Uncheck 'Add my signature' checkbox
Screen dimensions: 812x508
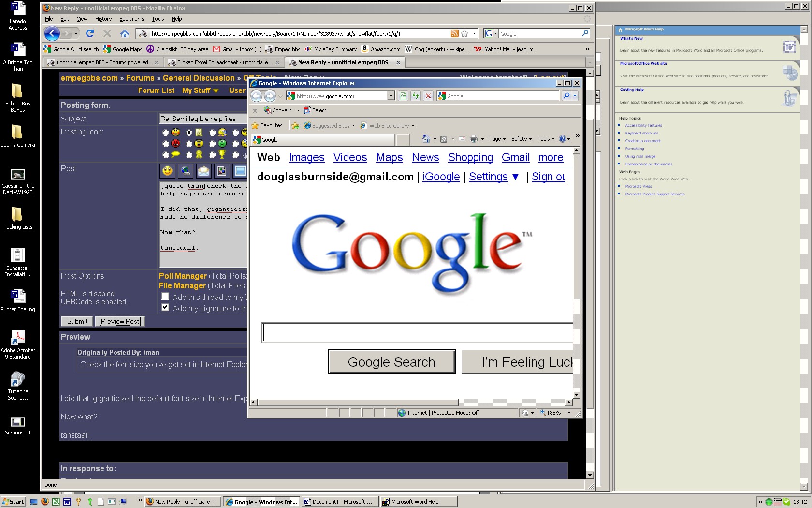[x=165, y=308]
